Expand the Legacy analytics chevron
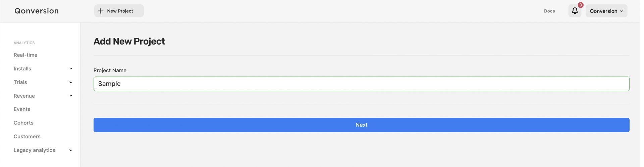 (71, 150)
